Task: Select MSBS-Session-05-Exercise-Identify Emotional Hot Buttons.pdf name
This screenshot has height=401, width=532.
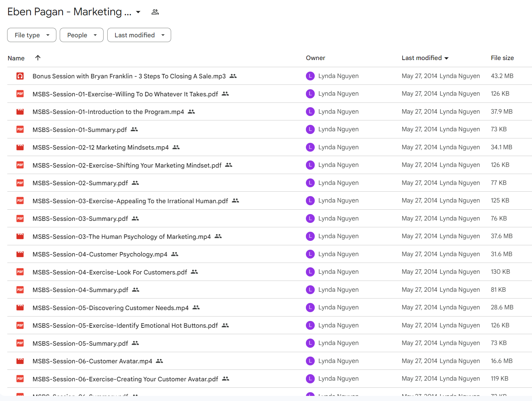Action: tap(125, 325)
